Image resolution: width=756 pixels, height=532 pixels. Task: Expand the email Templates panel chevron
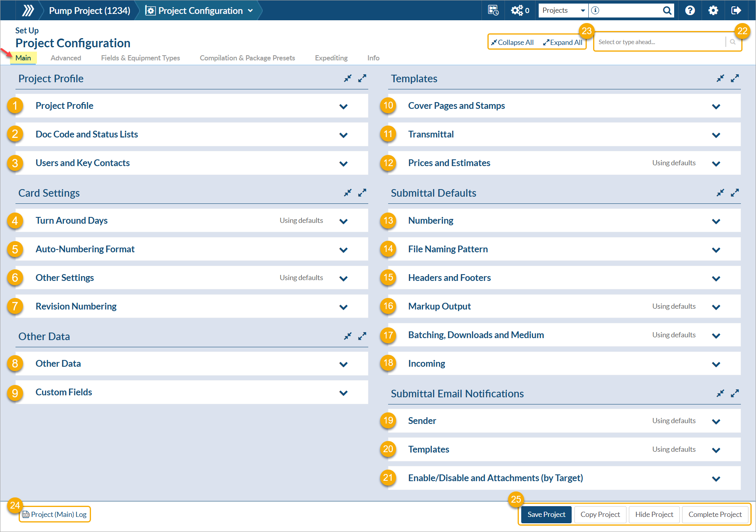716,450
